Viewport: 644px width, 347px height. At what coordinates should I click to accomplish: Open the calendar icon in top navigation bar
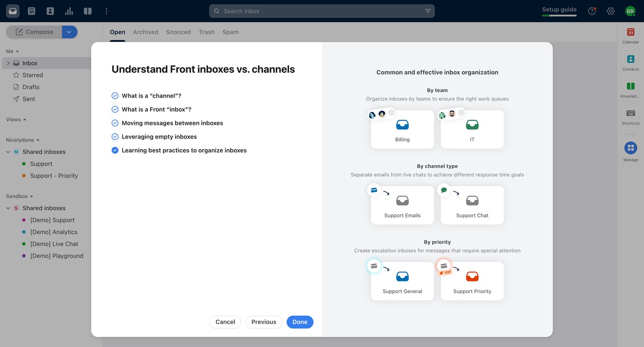pyautogui.click(x=32, y=11)
